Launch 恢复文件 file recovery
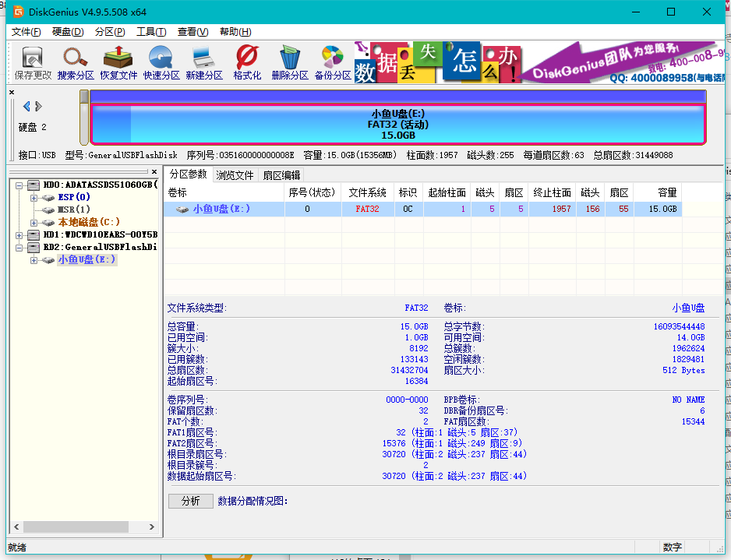 (x=118, y=61)
